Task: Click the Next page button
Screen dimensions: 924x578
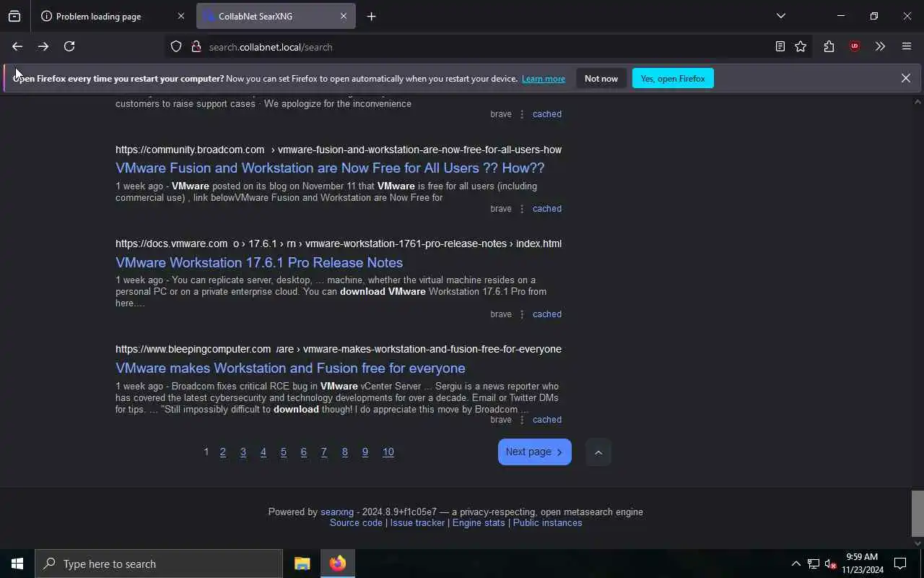Action: pos(534,452)
